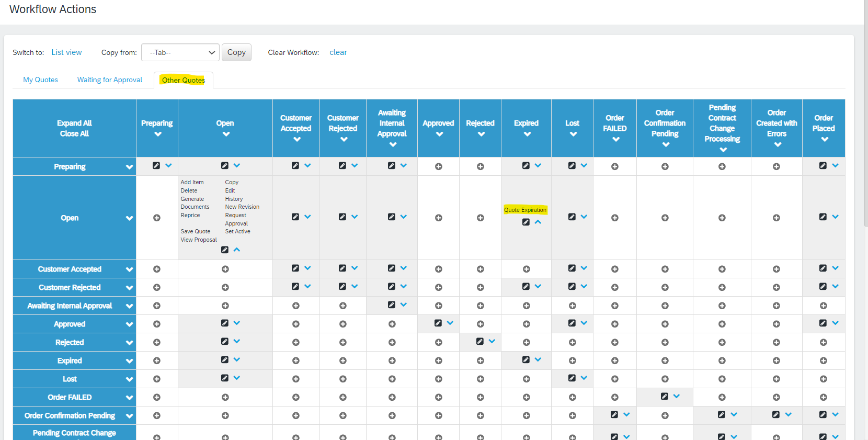Click edit icon in Open row, Order Placed column
This screenshot has width=868, height=440.
point(823,217)
